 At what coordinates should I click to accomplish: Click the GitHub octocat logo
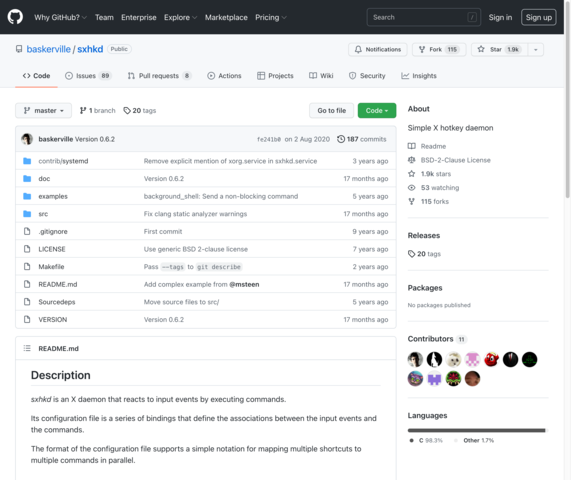[15, 17]
